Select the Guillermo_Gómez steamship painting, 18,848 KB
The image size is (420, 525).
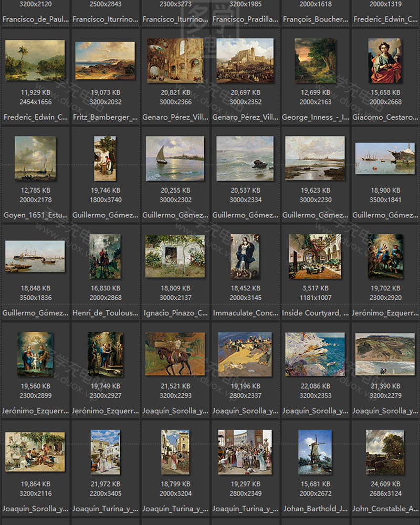[35, 256]
